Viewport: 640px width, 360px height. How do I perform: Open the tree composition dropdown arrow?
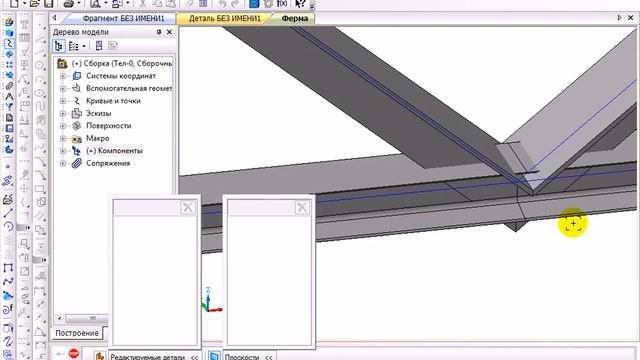coord(84,47)
